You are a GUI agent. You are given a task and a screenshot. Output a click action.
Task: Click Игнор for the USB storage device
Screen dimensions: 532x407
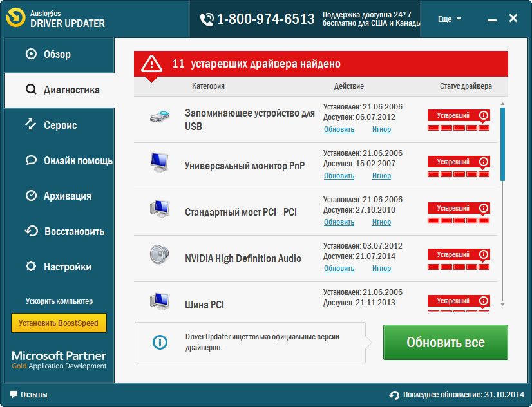pyautogui.click(x=381, y=129)
